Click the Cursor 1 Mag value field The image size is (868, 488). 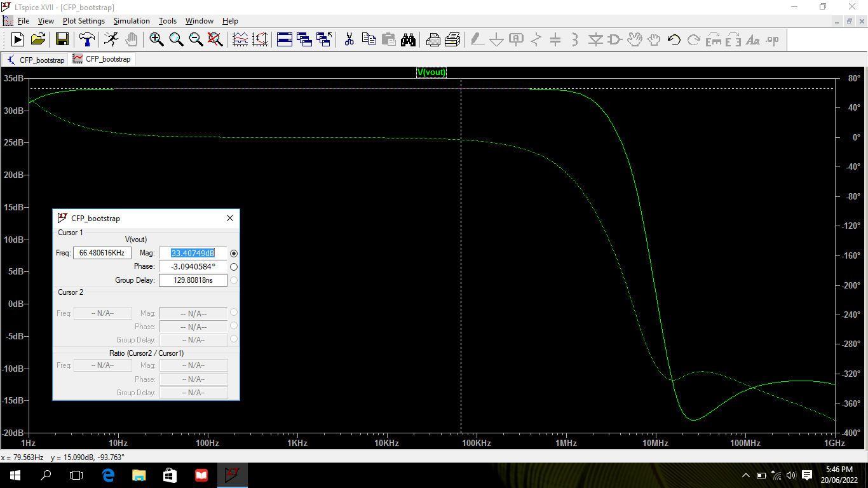click(x=193, y=253)
